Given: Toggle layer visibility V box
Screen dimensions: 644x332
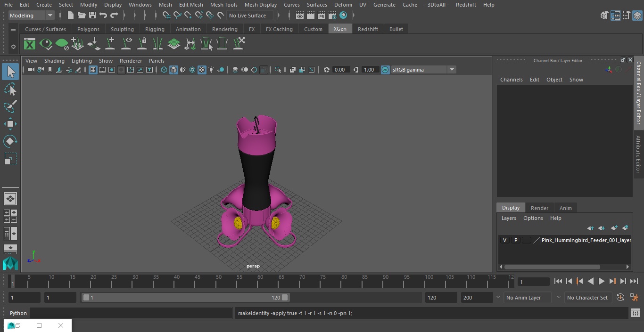Looking at the screenshot, I should (x=504, y=240).
